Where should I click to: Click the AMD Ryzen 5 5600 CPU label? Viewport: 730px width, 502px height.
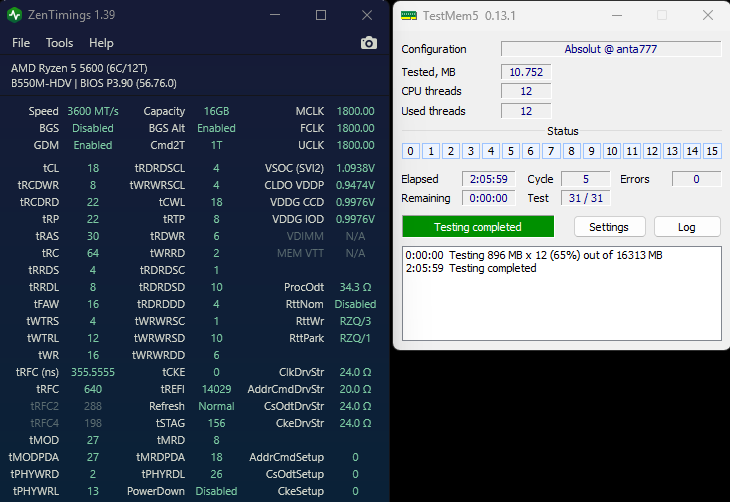point(79,68)
